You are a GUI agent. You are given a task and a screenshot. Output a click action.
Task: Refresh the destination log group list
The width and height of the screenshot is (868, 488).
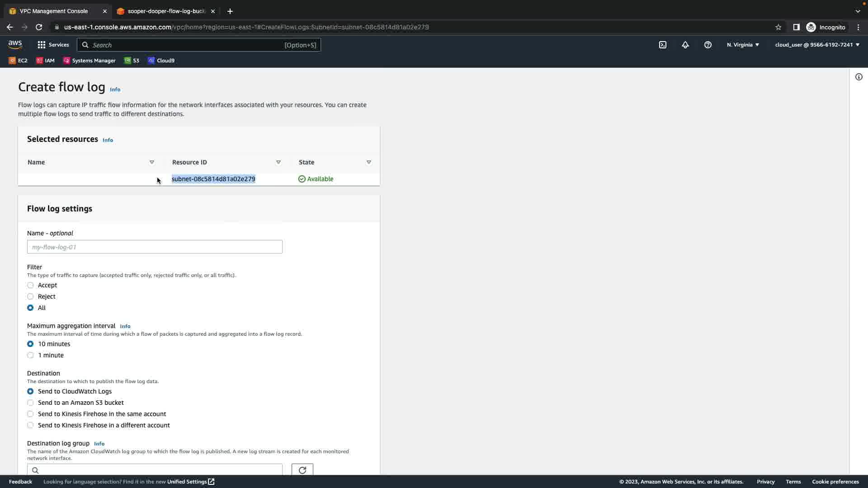[x=302, y=469]
